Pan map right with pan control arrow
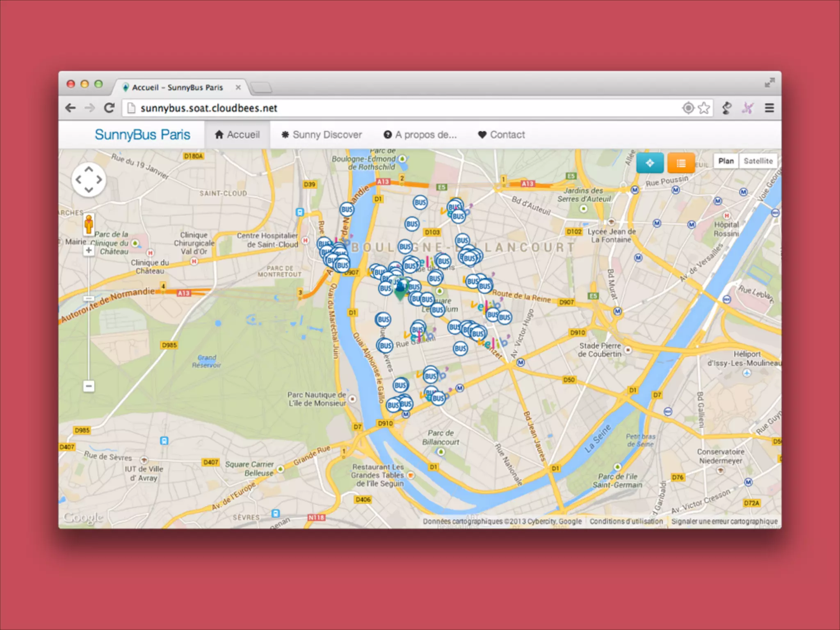 (99, 180)
